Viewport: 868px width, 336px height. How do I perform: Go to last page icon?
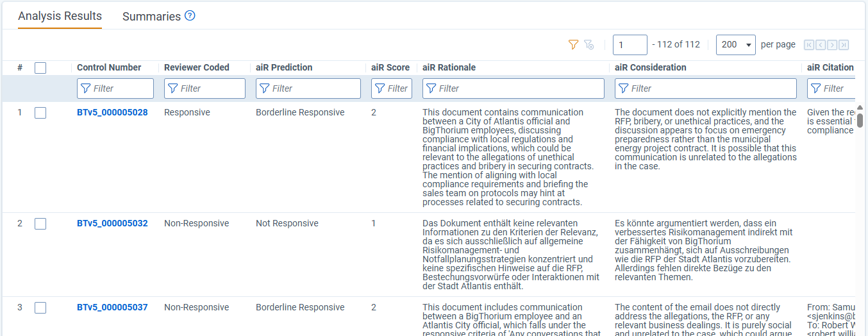point(844,45)
